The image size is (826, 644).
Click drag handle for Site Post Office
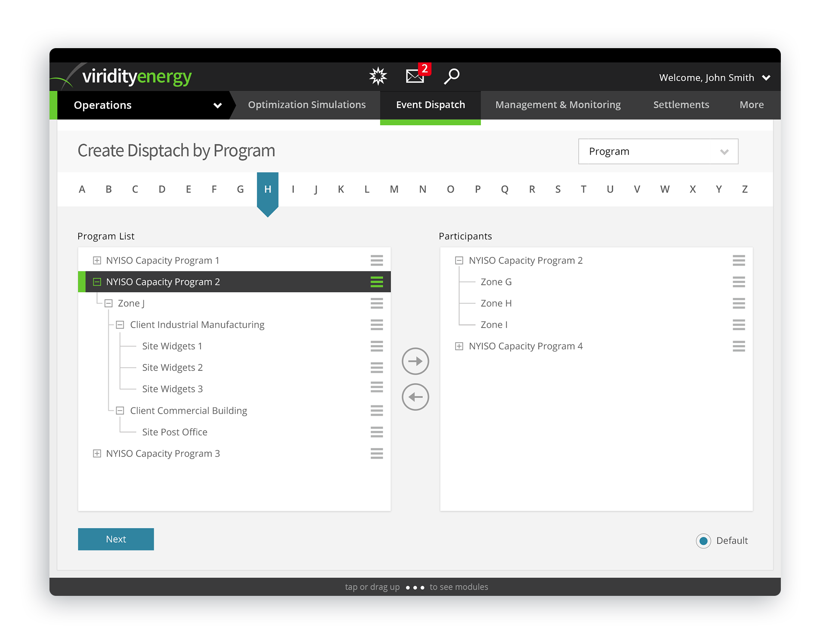point(376,432)
